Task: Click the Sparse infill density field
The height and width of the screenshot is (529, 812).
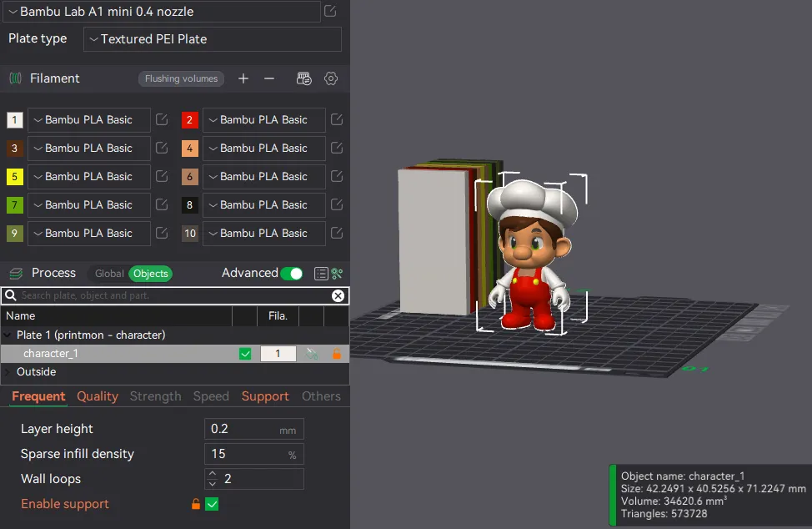Action: (x=253, y=454)
